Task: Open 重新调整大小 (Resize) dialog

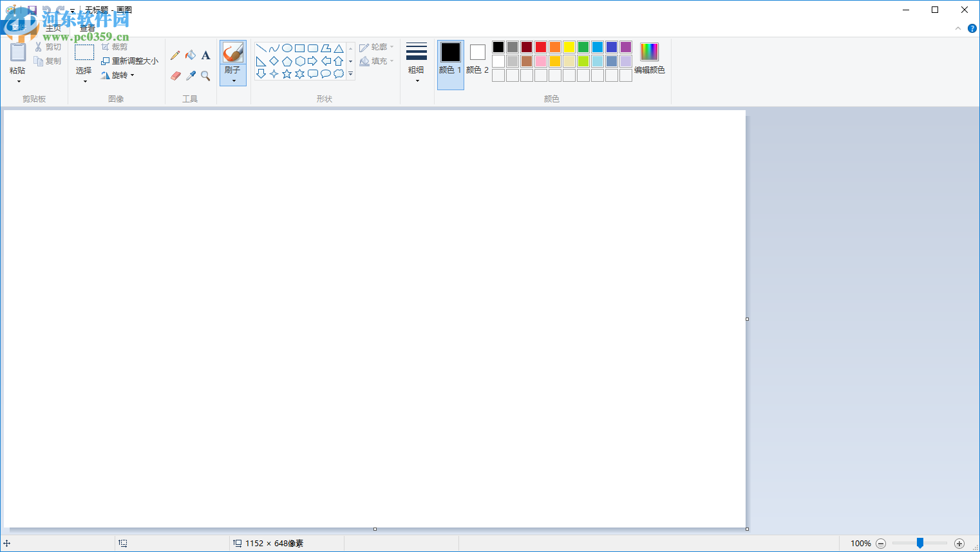Action: (129, 61)
